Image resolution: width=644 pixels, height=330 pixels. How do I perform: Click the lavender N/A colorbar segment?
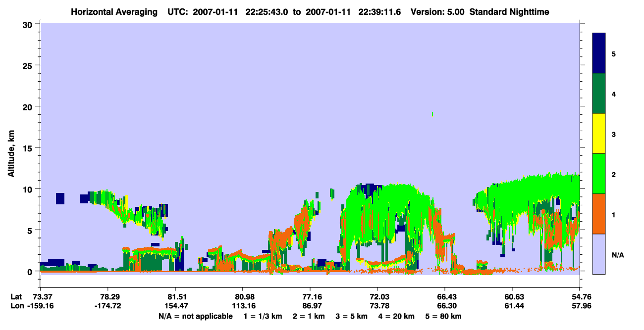[x=599, y=254]
